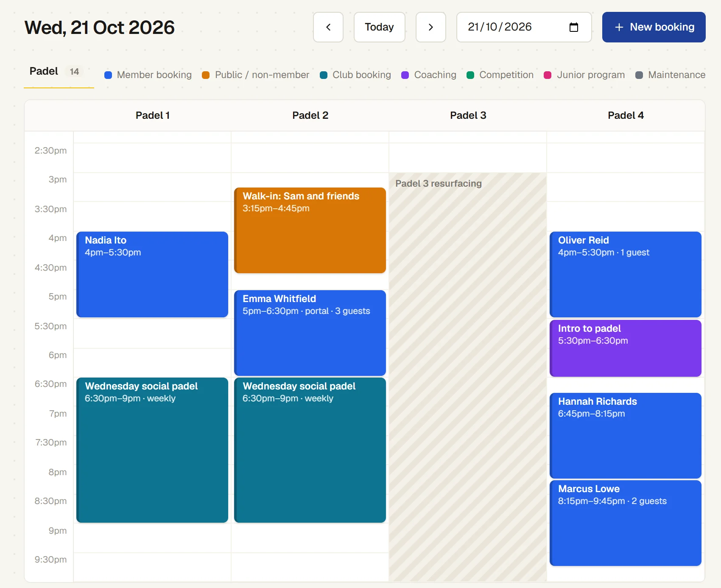Open Wednesday social padel on Padel 2
Viewport: 721px width, 588px height.
[310, 450]
